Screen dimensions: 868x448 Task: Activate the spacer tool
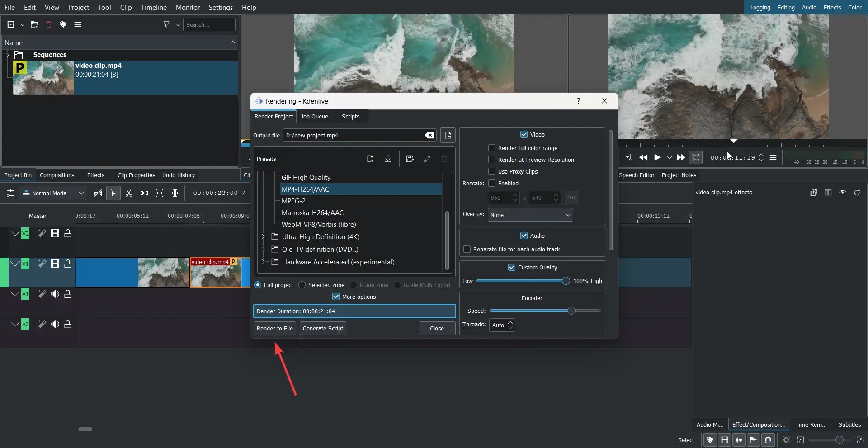point(144,193)
